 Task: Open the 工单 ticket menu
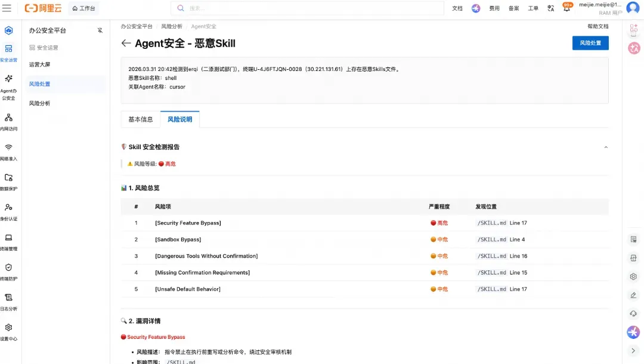coord(533,8)
